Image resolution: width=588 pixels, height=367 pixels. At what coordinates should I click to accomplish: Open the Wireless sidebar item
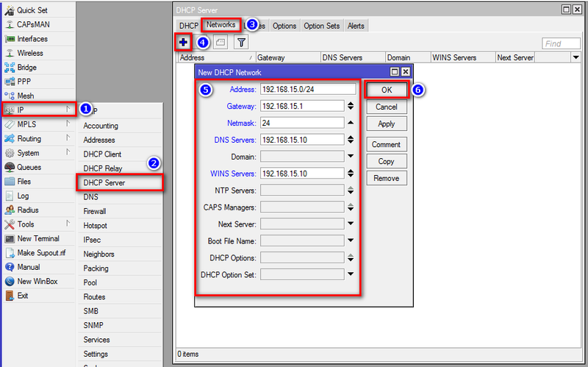click(x=30, y=53)
